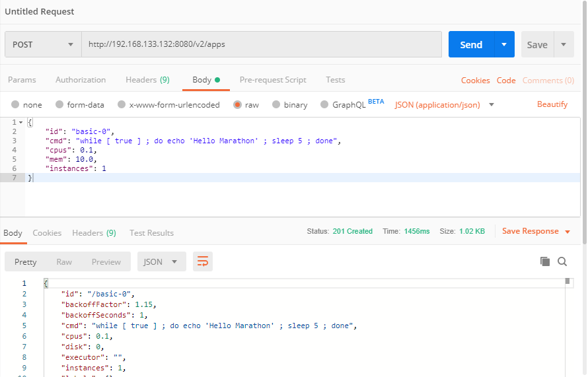
Task: Open the Cookies link near Code
Action: pos(475,81)
